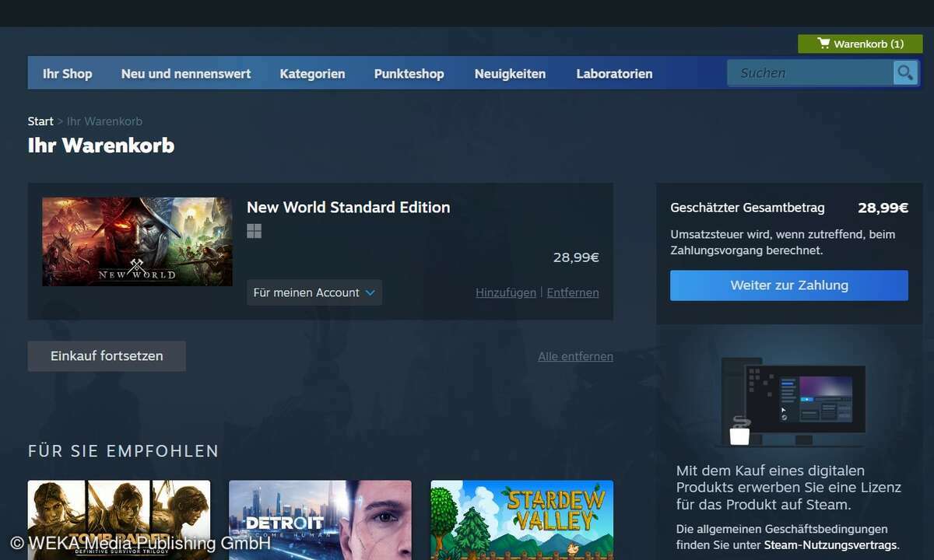Screen dimensions: 934x560
Task: Click the Alle entfernen link
Action: (x=575, y=356)
